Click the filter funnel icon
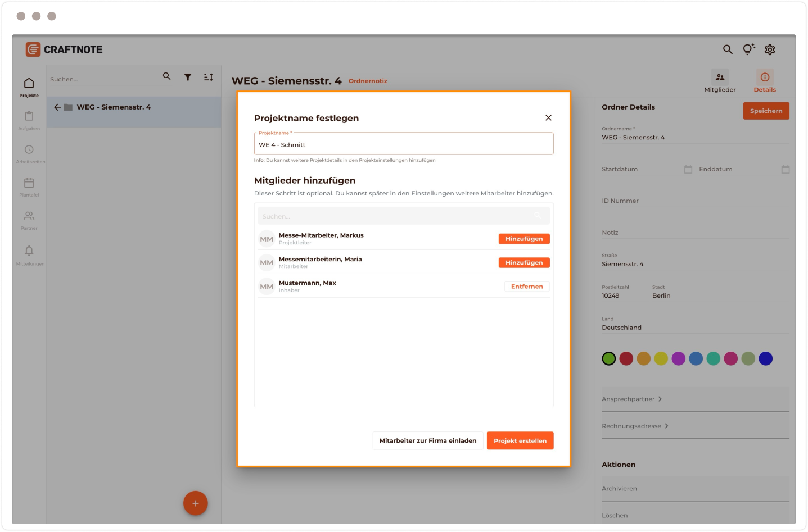Viewport: 808px width, 532px height. [x=188, y=77]
